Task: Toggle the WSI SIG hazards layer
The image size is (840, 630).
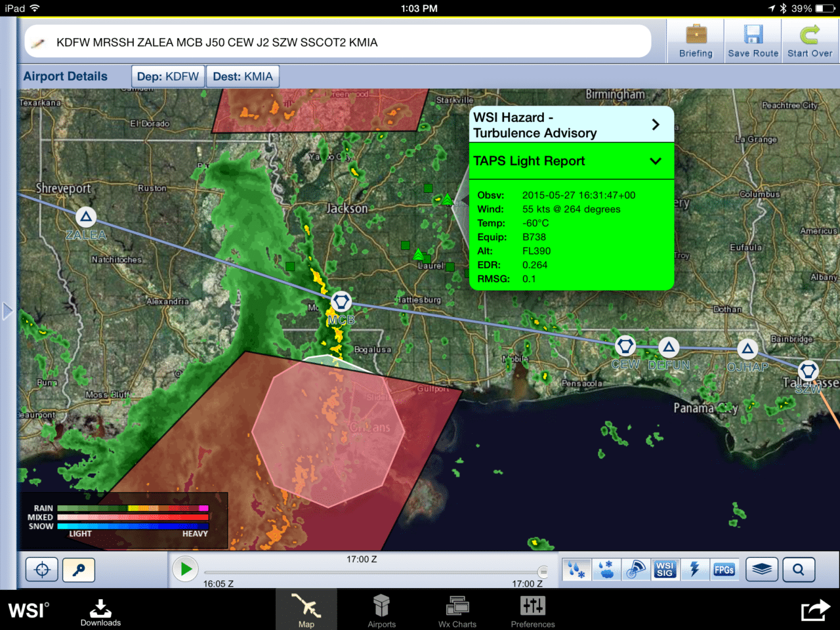Action: pos(665,569)
